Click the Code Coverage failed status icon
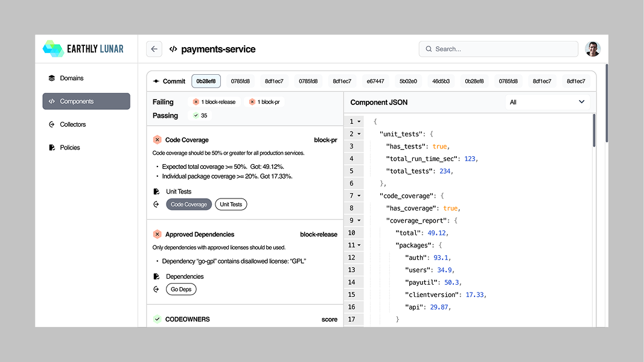 click(x=157, y=139)
